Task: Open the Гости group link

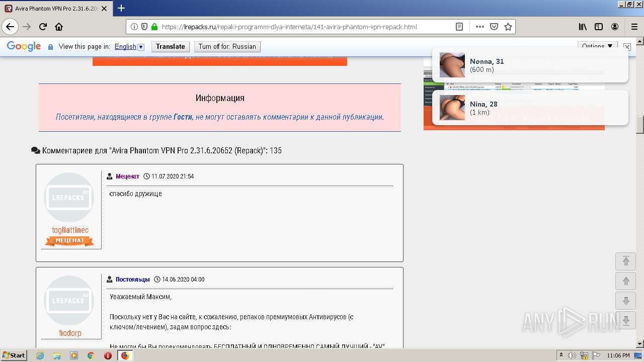Action: click(183, 117)
